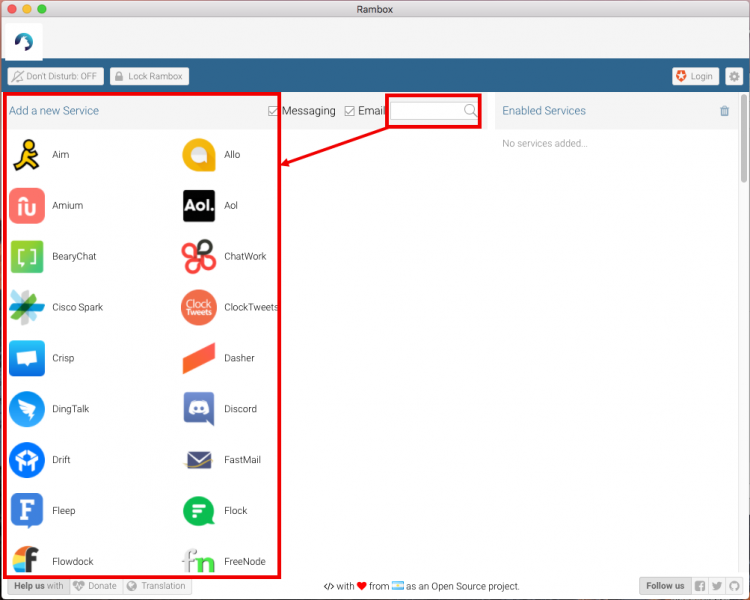Open the Facebook follow icon
The image size is (750, 600).
[x=700, y=586]
